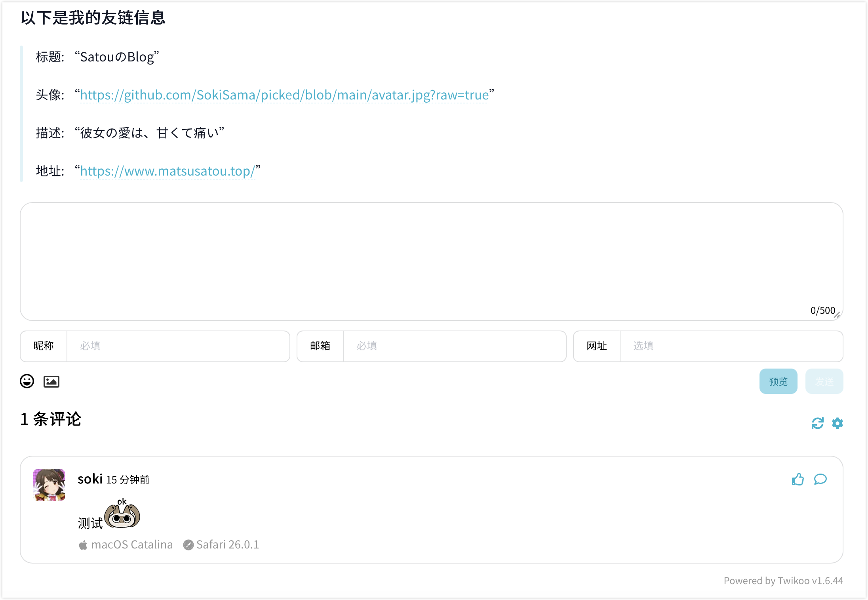868x600 pixels.
Task: Open comment settings gear icon
Action: tap(837, 423)
